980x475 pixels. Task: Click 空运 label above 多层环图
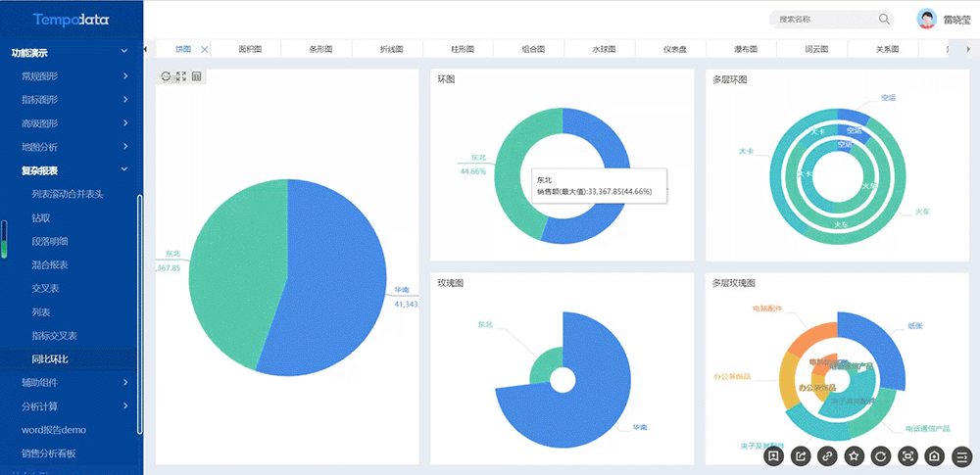pyautogui.click(x=888, y=98)
